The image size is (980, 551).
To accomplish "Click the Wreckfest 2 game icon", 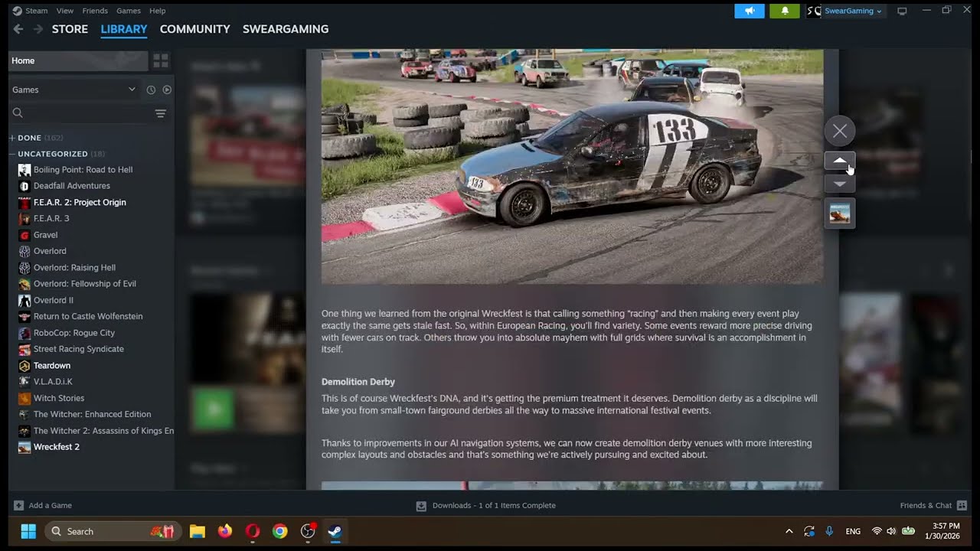I will [x=24, y=447].
